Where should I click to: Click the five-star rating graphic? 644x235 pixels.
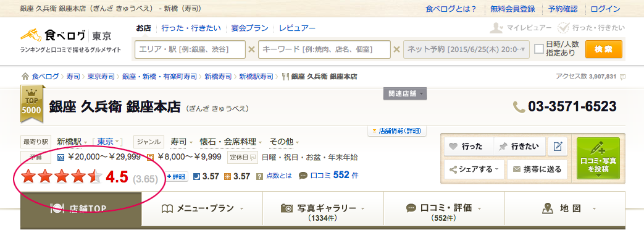(62, 177)
